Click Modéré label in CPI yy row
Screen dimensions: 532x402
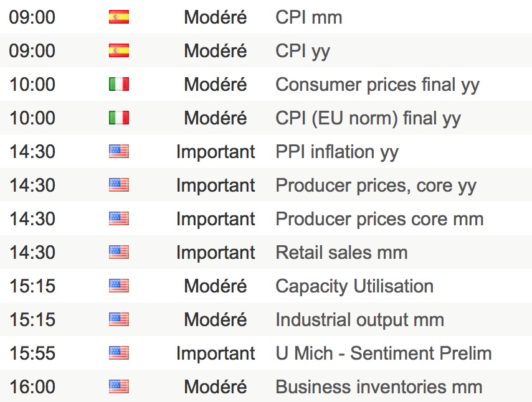click(216, 50)
